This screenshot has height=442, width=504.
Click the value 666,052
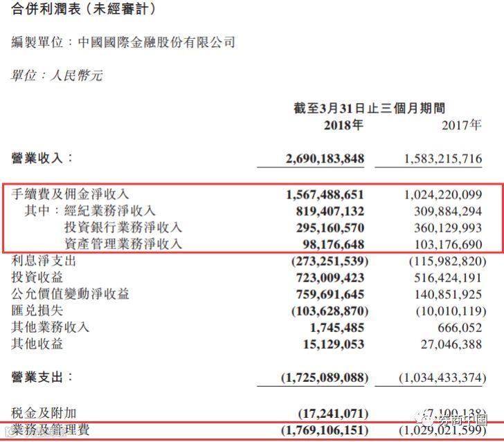coord(460,328)
